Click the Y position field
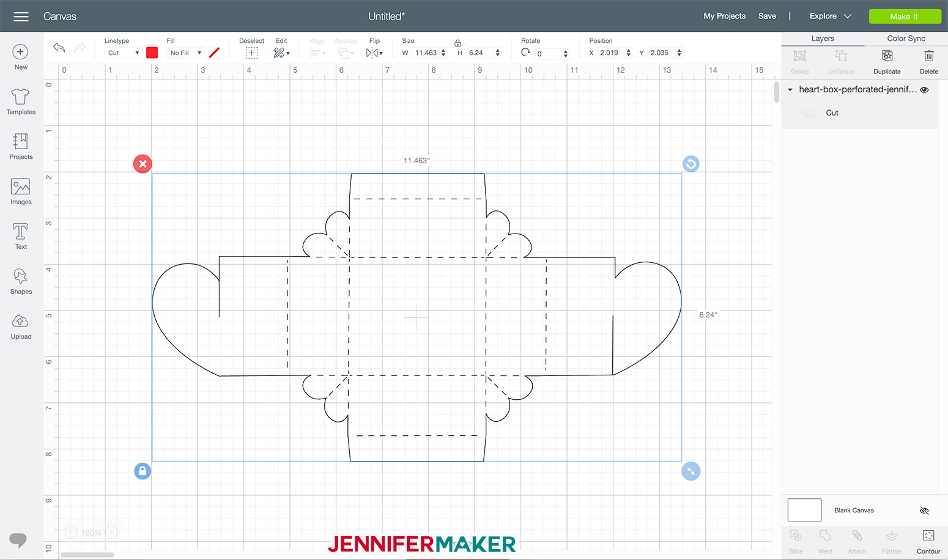 tap(661, 53)
